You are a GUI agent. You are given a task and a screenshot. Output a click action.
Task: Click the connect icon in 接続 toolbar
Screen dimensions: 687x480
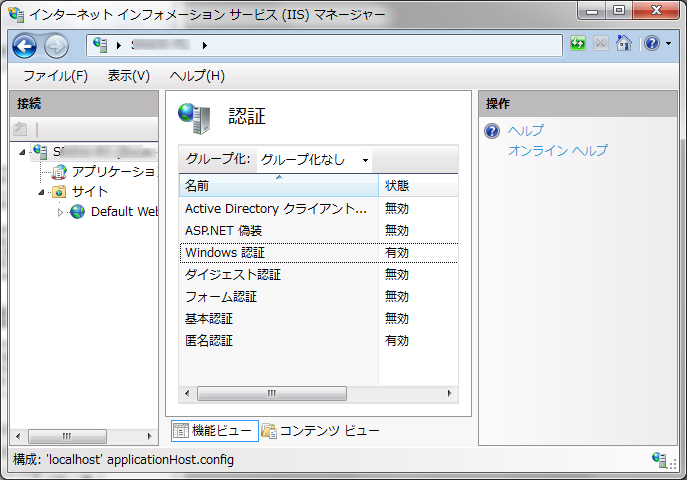pos(20,129)
